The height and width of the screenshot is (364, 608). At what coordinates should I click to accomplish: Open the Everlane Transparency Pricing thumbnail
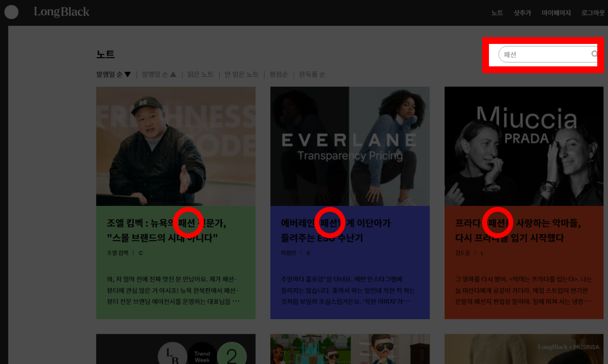tap(350, 146)
